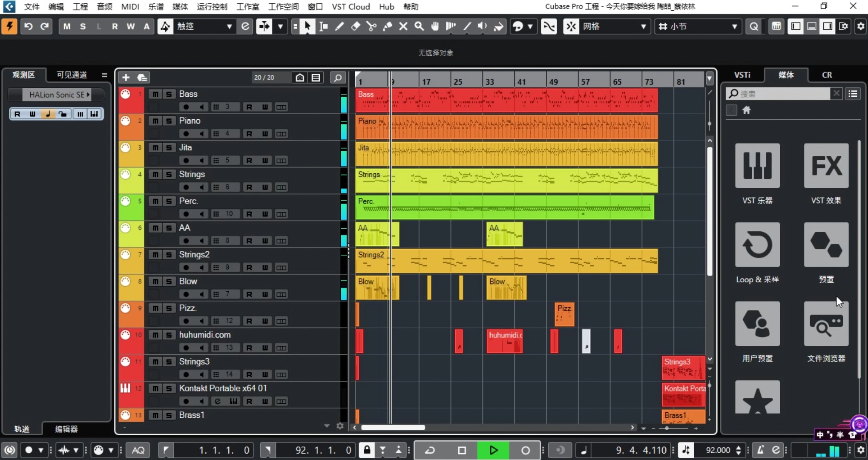
Task: Select the Range Selection tool
Action: [324, 26]
